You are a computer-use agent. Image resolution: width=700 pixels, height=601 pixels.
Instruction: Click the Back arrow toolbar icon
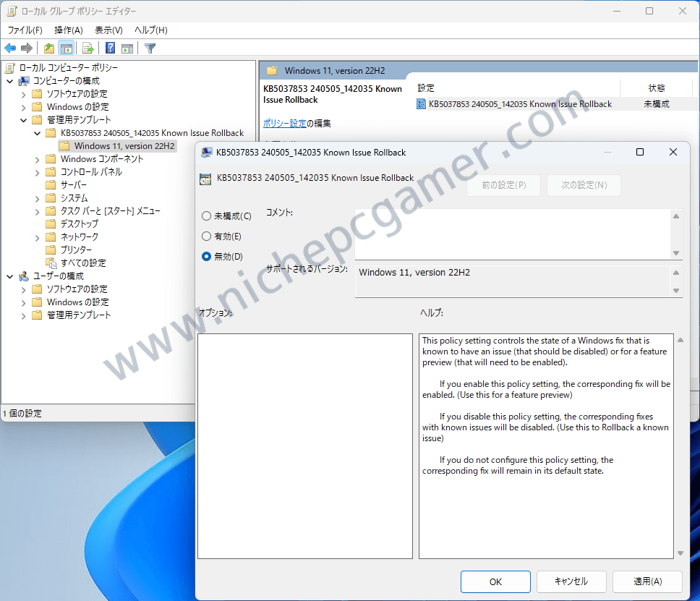coord(10,48)
